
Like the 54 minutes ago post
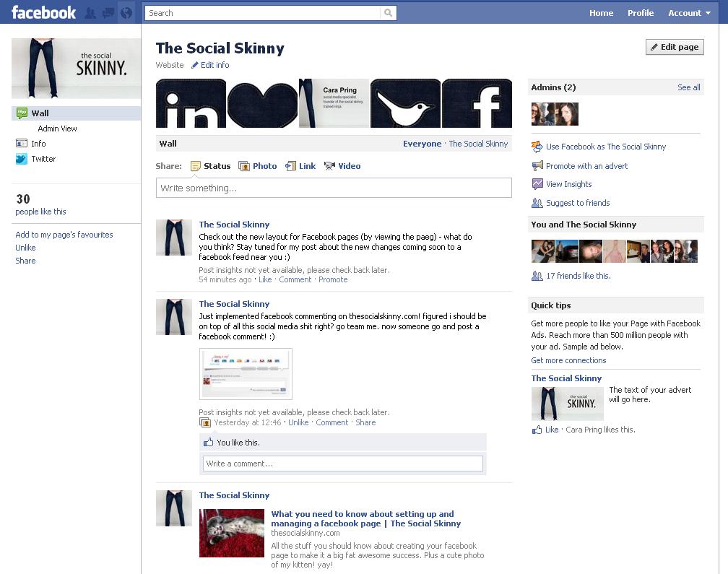[265, 279]
